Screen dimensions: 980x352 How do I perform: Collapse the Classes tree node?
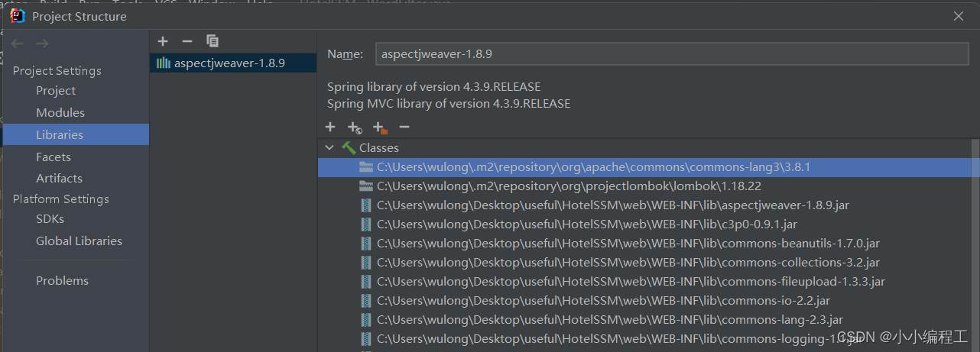tap(329, 148)
